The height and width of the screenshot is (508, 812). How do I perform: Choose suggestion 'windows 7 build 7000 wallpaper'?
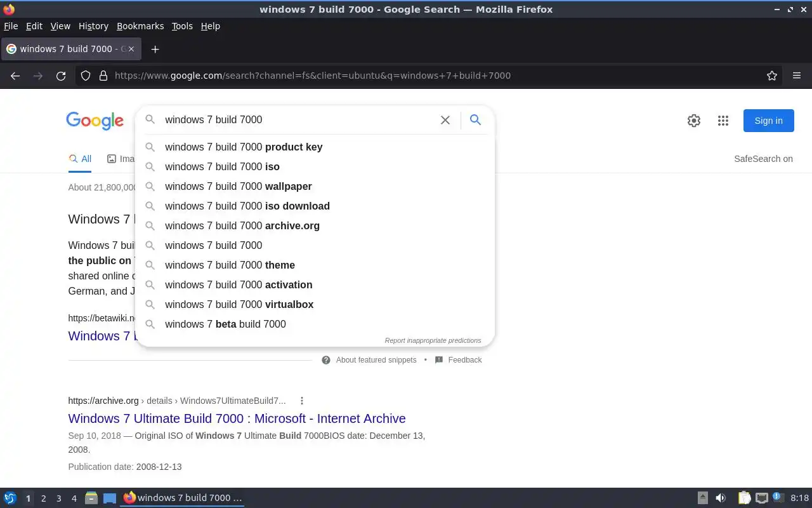point(315,186)
